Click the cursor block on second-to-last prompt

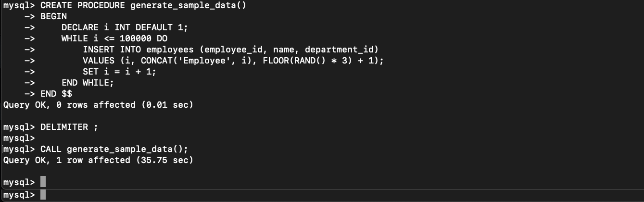point(43,182)
